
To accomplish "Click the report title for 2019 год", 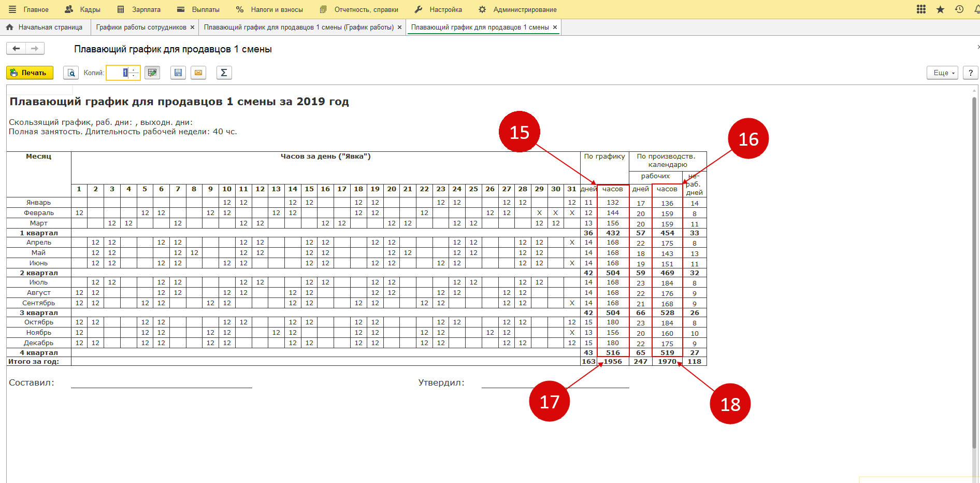I will (179, 101).
